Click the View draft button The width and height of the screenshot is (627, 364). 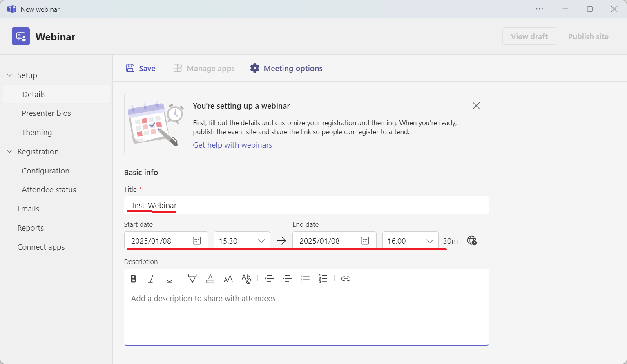click(529, 36)
